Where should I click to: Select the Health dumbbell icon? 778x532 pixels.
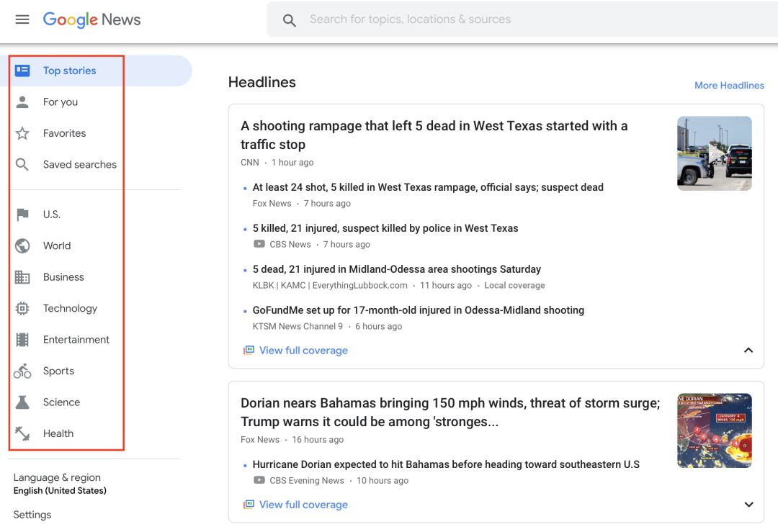pyautogui.click(x=22, y=433)
